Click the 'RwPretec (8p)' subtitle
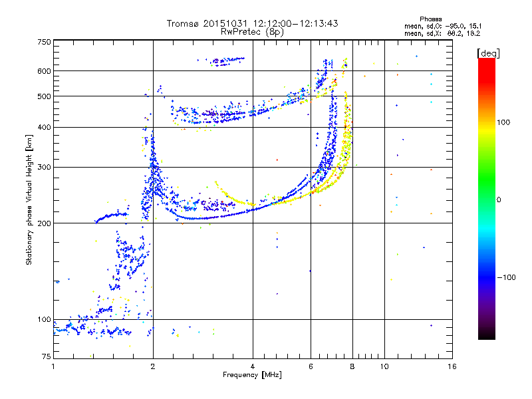This screenshot has width=532, height=399. [x=252, y=32]
